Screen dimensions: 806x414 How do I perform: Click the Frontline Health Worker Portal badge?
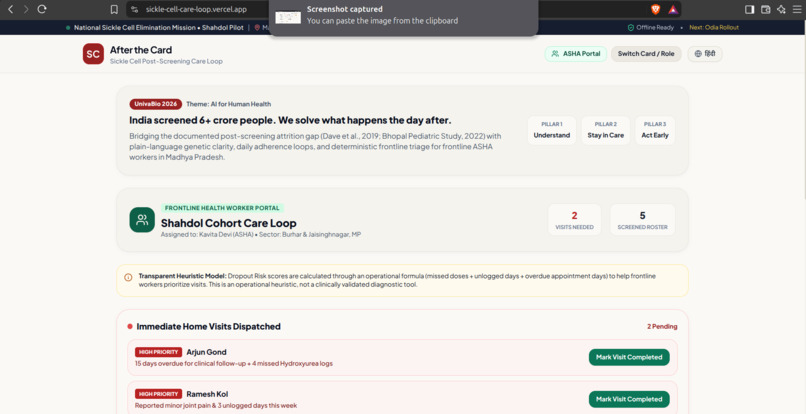click(x=222, y=208)
